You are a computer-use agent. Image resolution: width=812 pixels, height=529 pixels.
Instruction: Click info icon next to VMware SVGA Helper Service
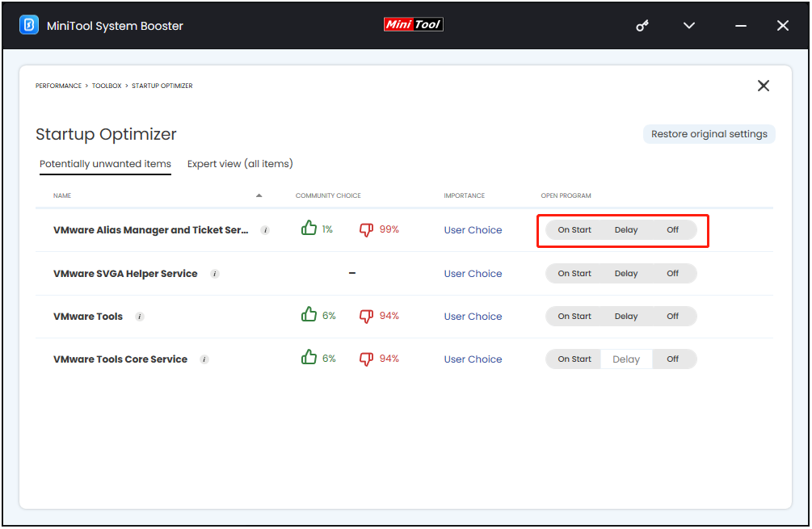(x=215, y=274)
